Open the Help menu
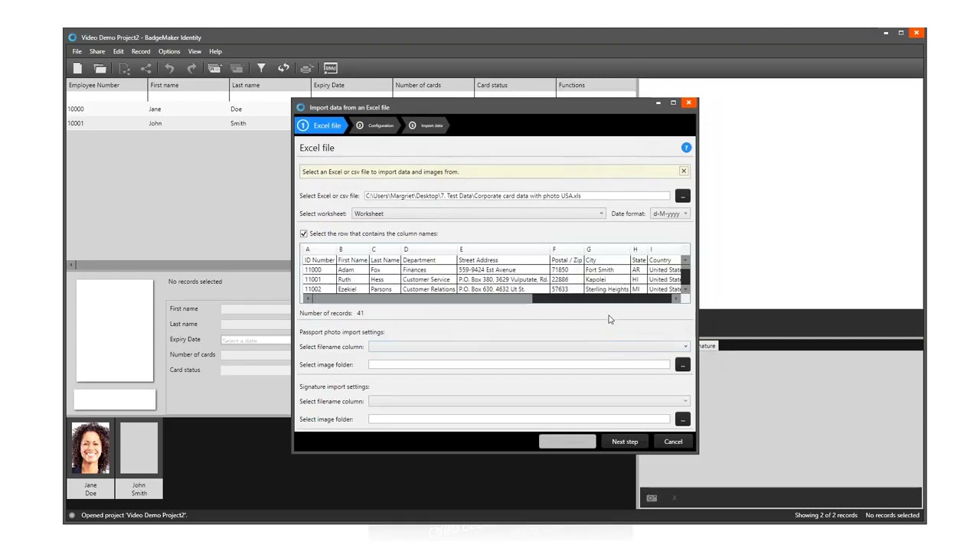This screenshot has width=980, height=551. click(215, 51)
